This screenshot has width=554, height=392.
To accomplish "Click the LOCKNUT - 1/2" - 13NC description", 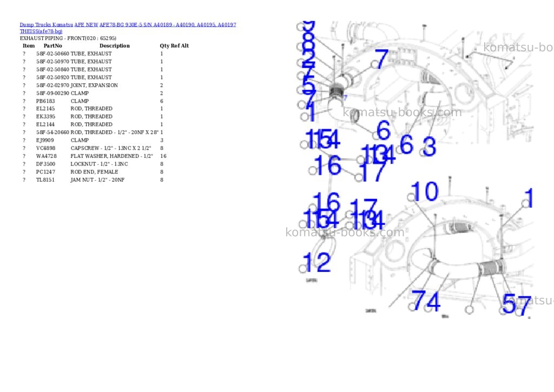I will click(99, 164).
